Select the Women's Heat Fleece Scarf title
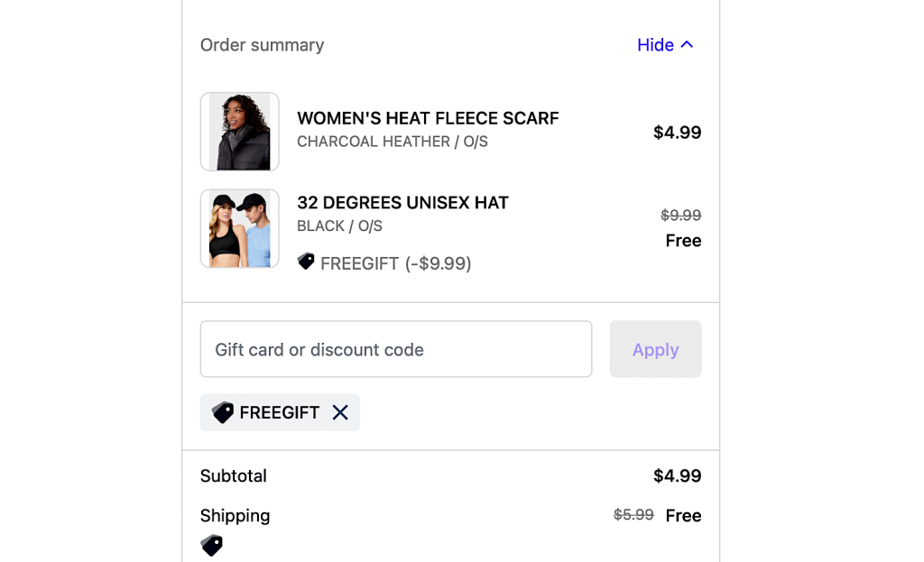The height and width of the screenshot is (562, 924). coord(428,118)
